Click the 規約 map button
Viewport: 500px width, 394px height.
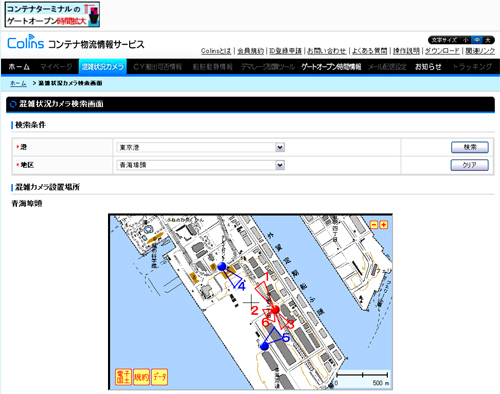pyautogui.click(x=141, y=377)
